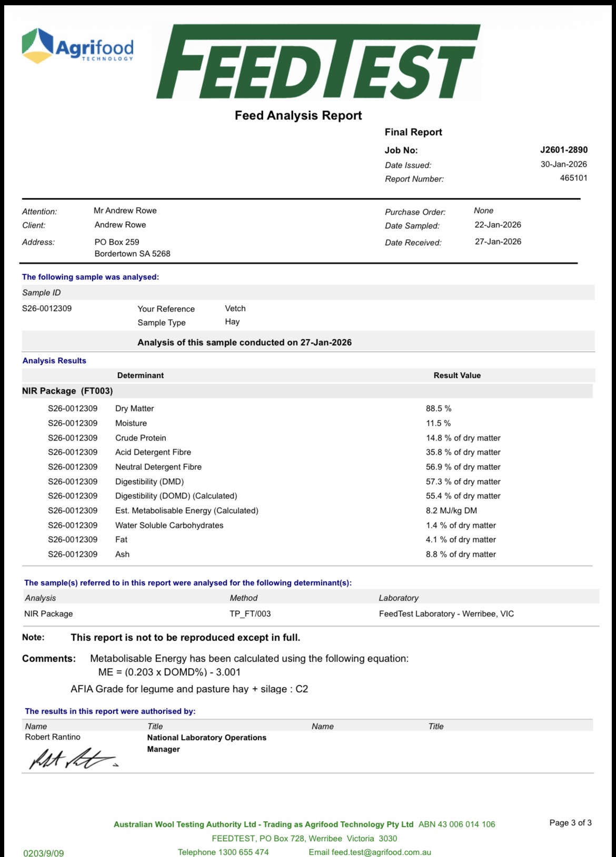This screenshot has width=616, height=857.
Task: Select the 8.2 MJ/kg DM energy value
Action: (452, 511)
